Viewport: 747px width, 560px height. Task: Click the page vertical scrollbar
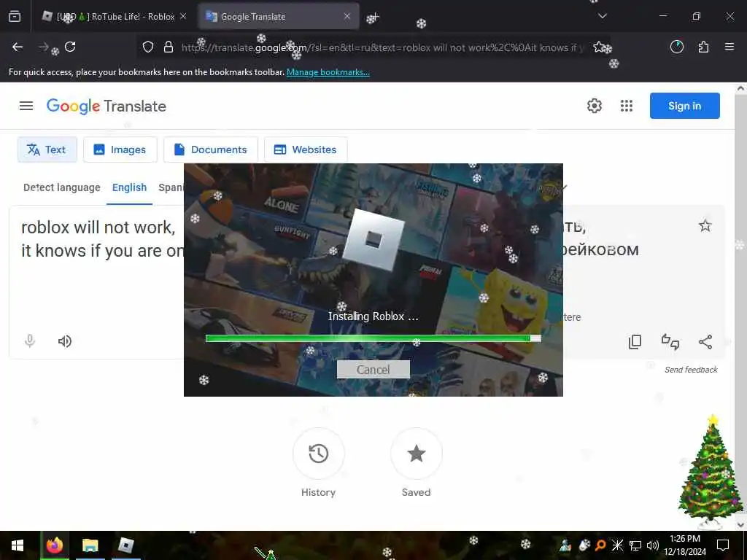pyautogui.click(x=741, y=307)
